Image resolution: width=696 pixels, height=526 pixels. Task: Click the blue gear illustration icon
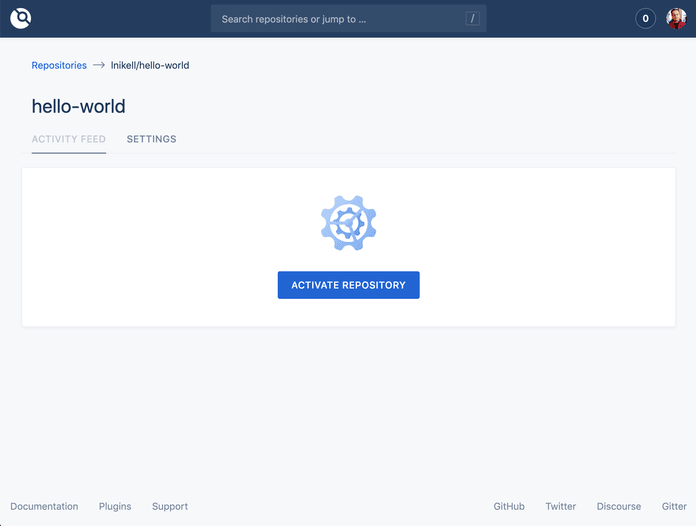coord(348,223)
